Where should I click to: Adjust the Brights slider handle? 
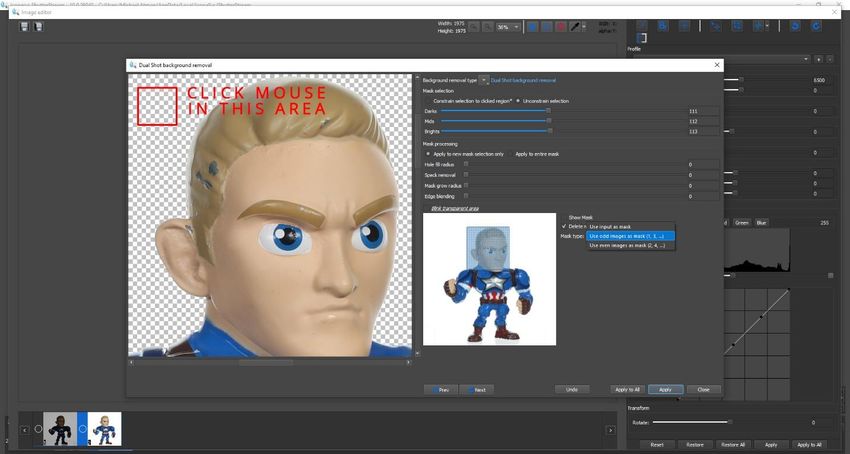pyautogui.click(x=550, y=131)
